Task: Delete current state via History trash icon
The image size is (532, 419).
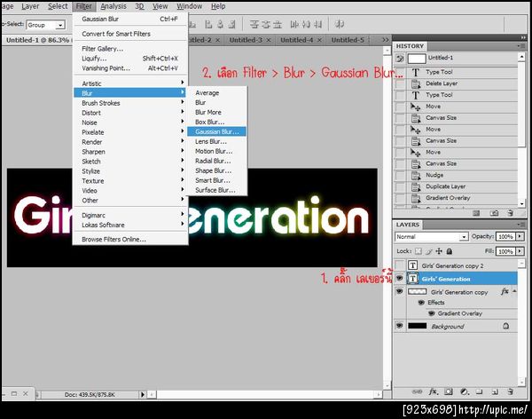Action: (511, 213)
